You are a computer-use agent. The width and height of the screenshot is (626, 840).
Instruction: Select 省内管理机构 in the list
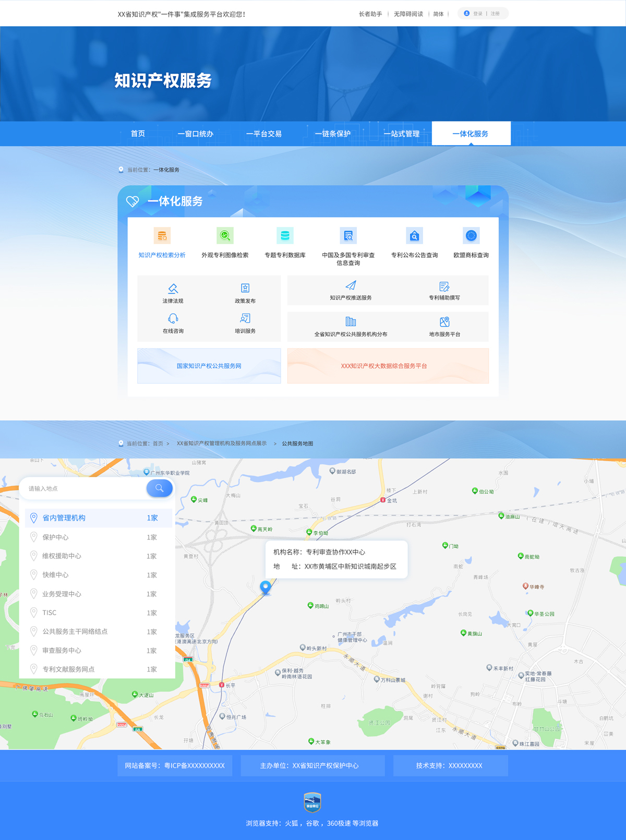click(x=99, y=518)
